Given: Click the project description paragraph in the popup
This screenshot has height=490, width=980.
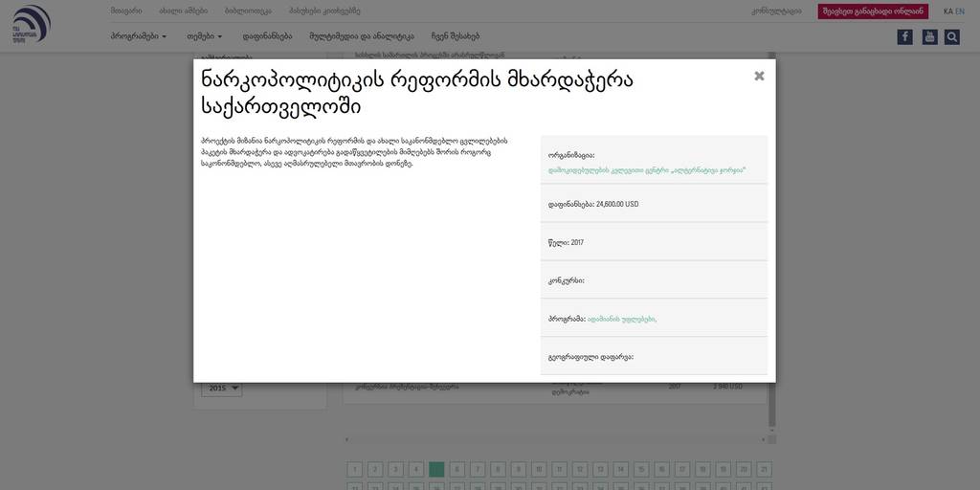Looking at the screenshot, I should 354,152.
